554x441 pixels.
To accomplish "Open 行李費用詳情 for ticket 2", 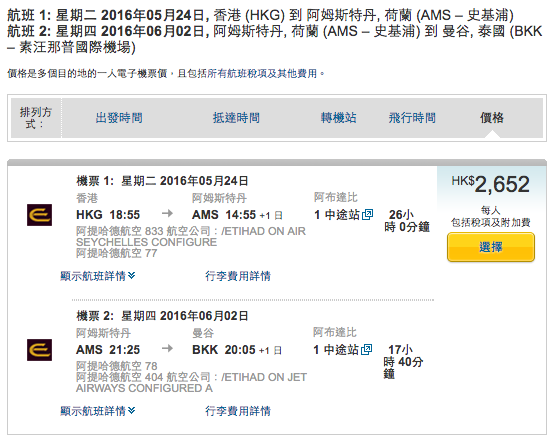I will (238, 411).
